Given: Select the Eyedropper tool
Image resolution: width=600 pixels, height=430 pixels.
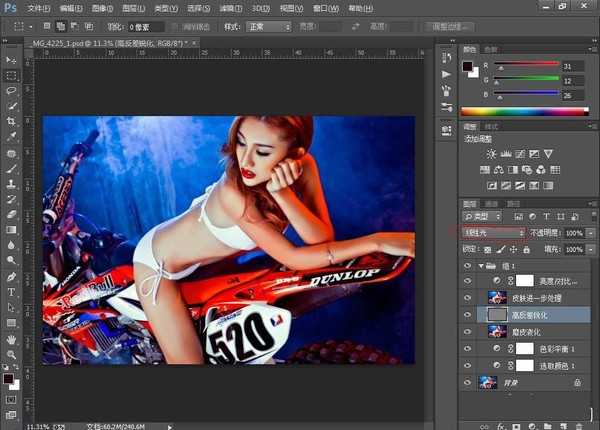Looking at the screenshot, I should click(x=11, y=136).
